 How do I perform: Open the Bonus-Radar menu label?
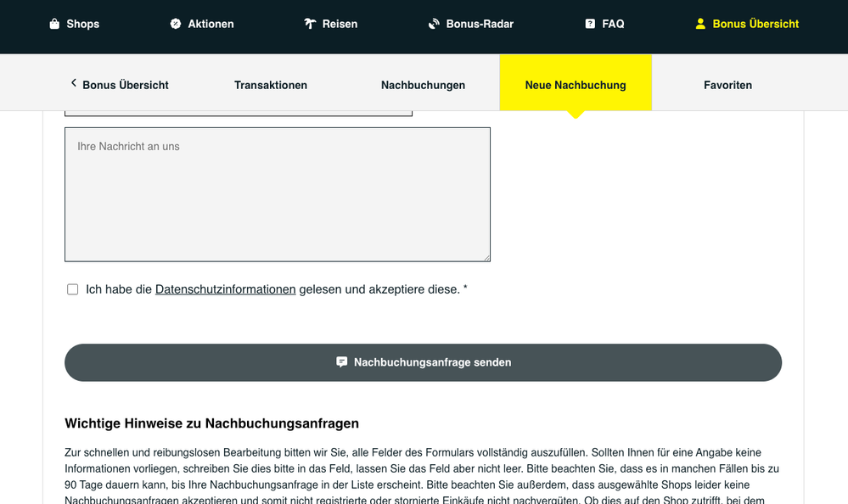point(480,24)
